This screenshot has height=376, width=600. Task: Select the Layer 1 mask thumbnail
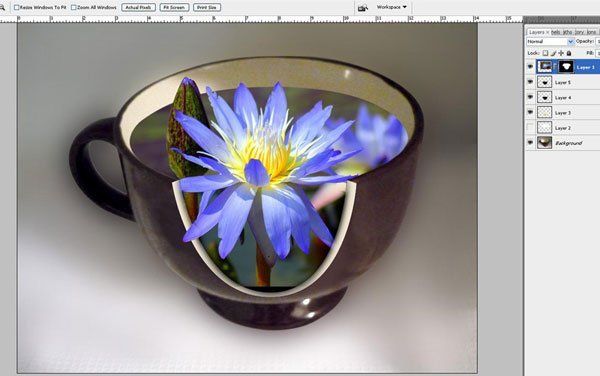click(566, 67)
